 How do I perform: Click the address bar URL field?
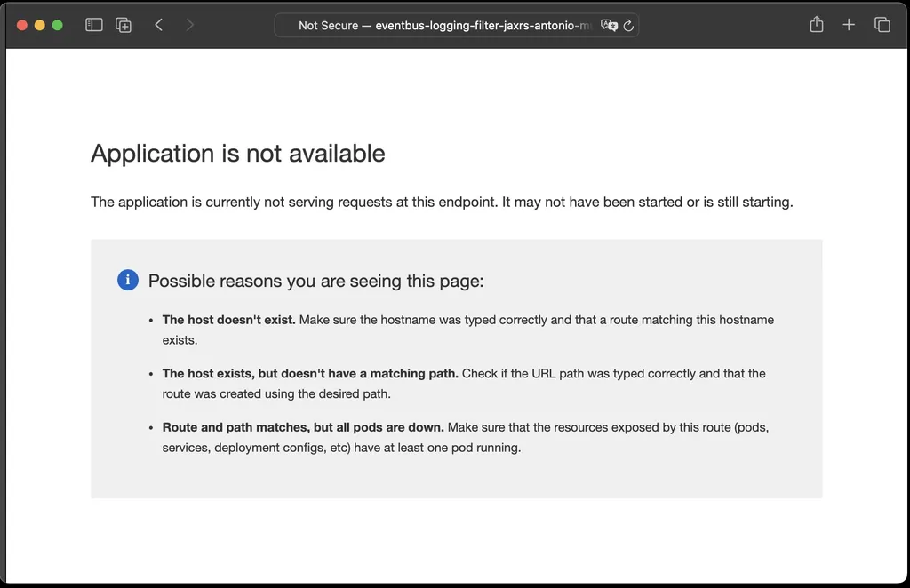(x=456, y=26)
